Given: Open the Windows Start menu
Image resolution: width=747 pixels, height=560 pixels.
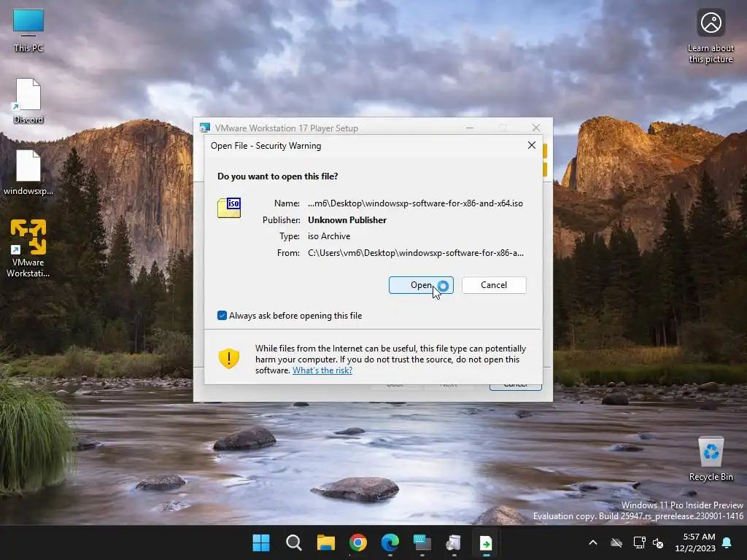Looking at the screenshot, I should [x=261, y=542].
